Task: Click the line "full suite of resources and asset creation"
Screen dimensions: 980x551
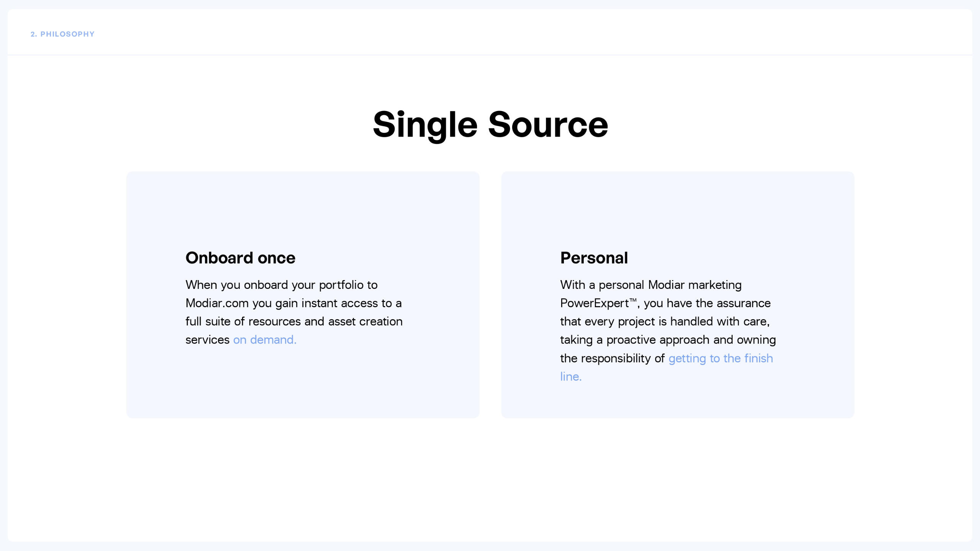Action: [x=294, y=321]
